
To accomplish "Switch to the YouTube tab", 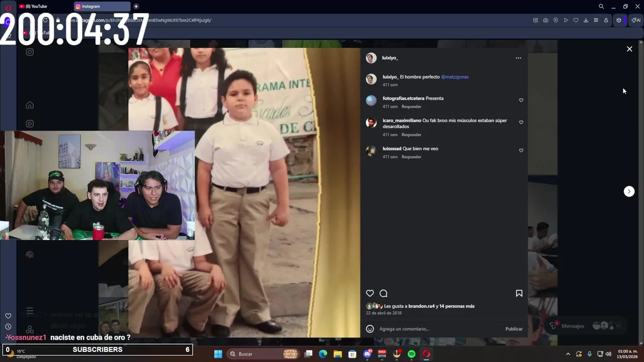I will pyautogui.click(x=44, y=7).
